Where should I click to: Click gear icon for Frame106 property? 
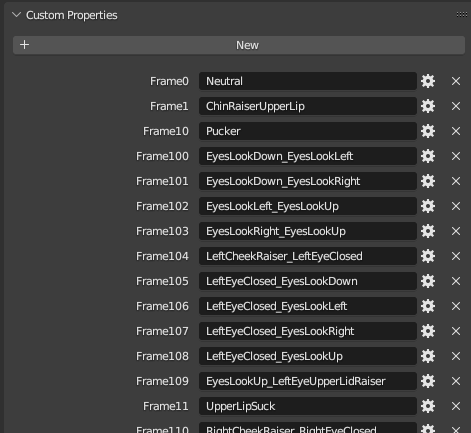428,306
